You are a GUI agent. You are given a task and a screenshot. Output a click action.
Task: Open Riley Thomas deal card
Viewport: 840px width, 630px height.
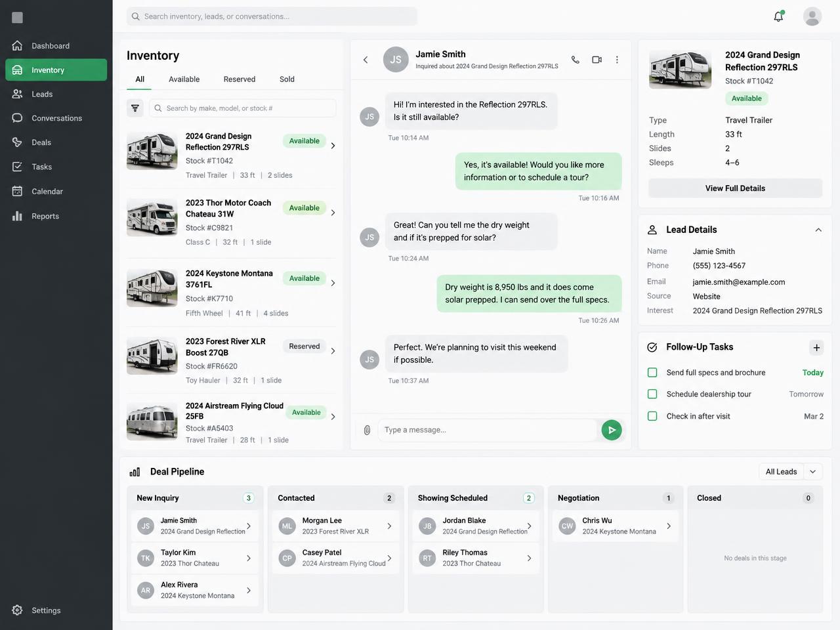coord(476,558)
